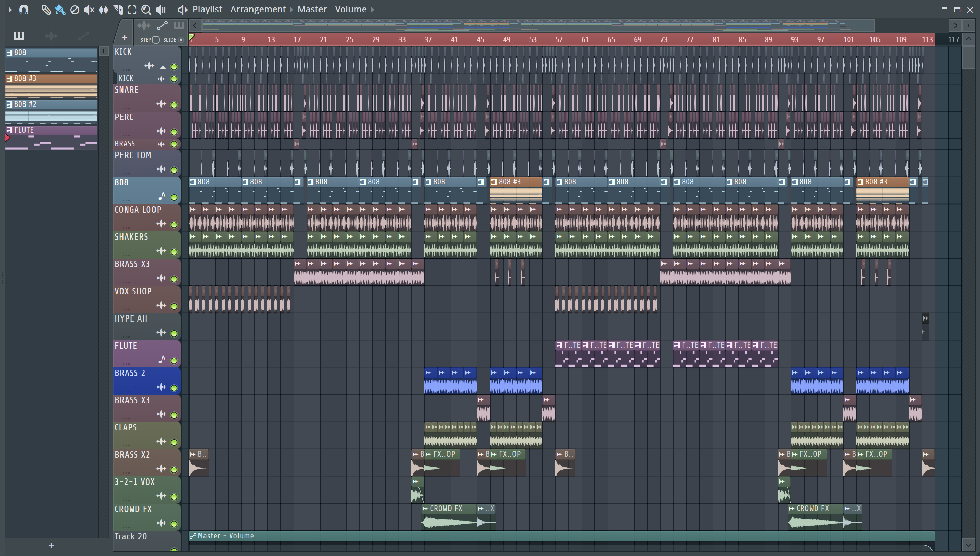Click audio waveform icon above track headers
Screen dimensions: 980x556
pos(144,26)
